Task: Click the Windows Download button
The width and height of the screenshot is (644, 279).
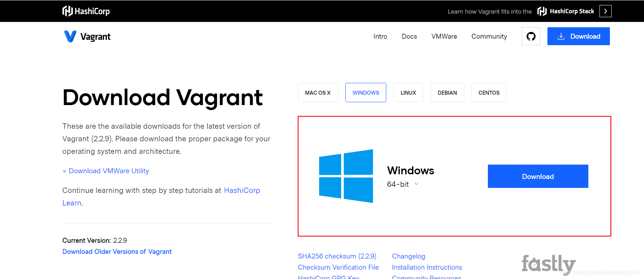Action: 538,176
